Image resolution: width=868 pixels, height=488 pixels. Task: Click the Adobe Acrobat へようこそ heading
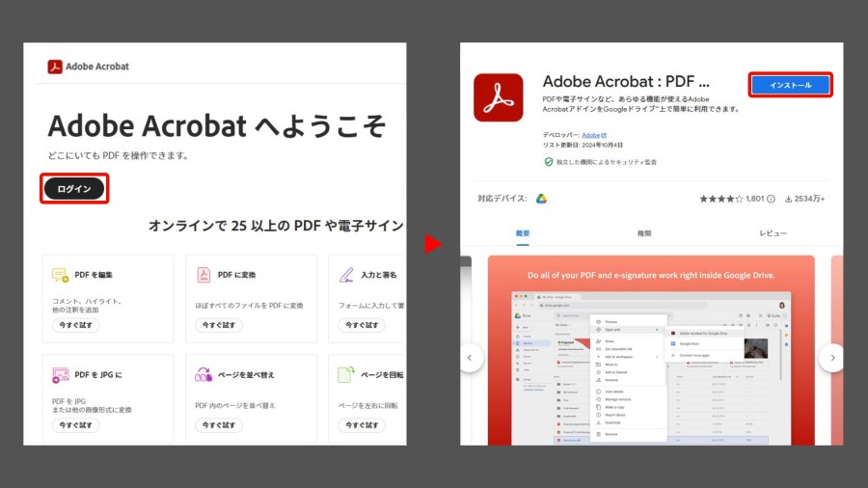216,125
